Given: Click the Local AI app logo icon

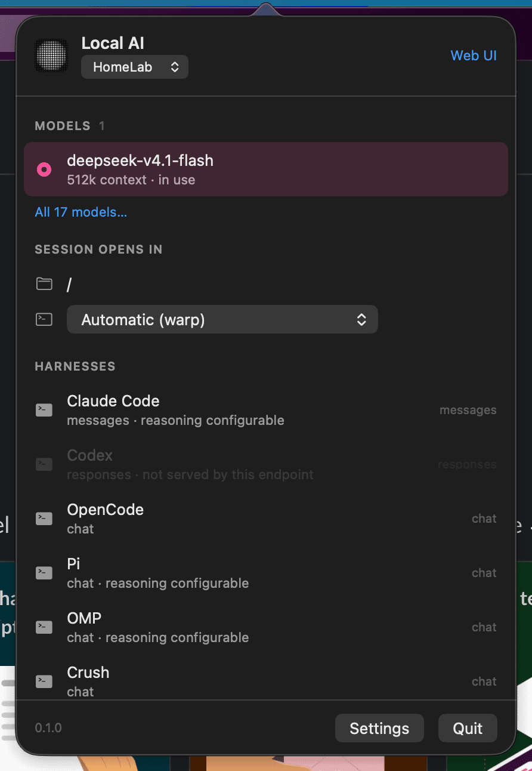Looking at the screenshot, I should 51,55.
